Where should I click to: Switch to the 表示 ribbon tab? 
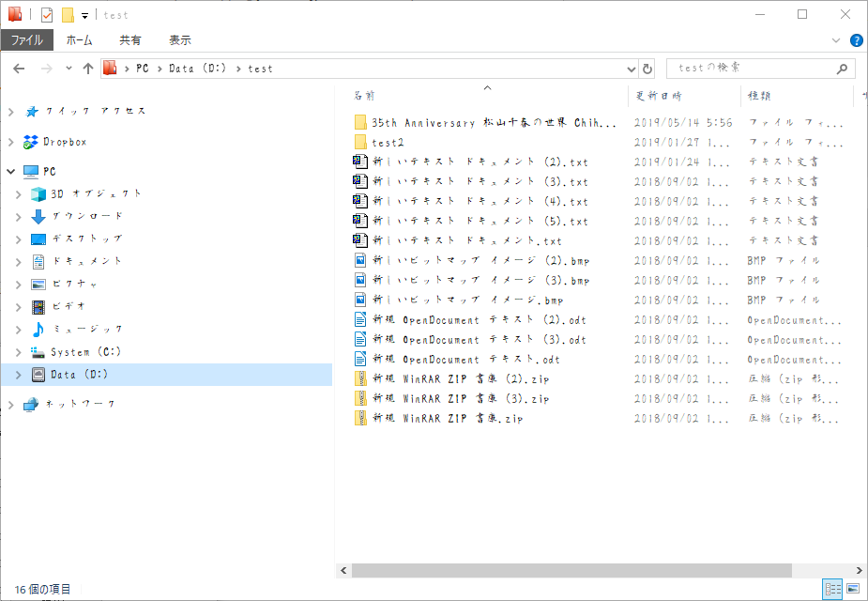tap(179, 40)
